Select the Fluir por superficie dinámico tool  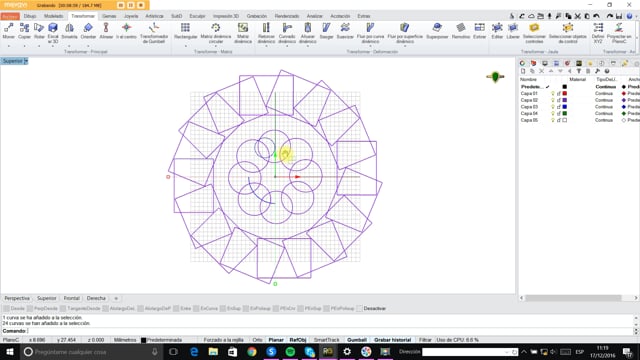point(405,33)
